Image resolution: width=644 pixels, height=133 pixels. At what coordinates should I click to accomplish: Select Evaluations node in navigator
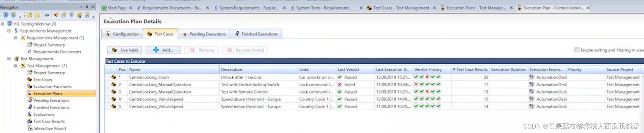coord(41,115)
